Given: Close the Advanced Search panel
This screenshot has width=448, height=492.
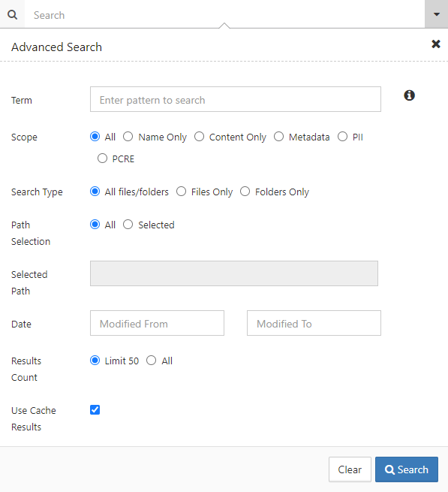Looking at the screenshot, I should 436,44.
